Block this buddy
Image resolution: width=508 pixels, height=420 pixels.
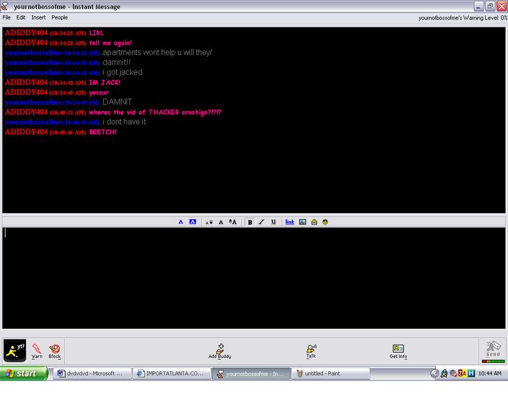(x=55, y=351)
